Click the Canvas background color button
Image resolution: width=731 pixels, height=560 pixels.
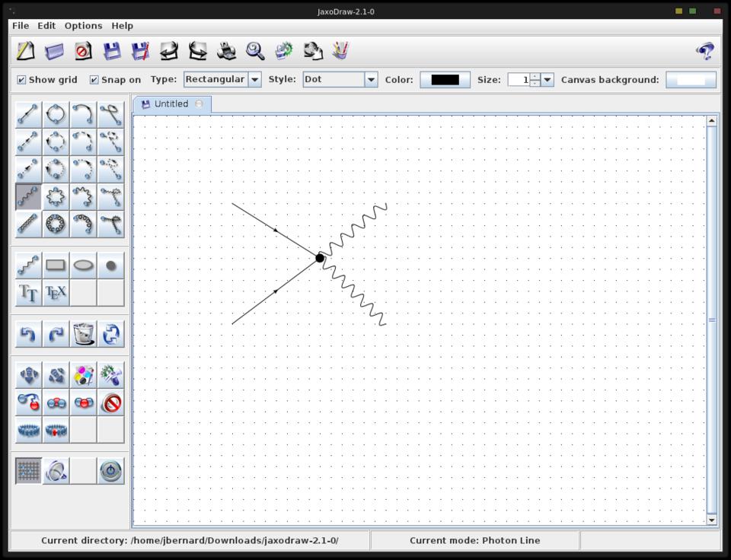coord(691,80)
